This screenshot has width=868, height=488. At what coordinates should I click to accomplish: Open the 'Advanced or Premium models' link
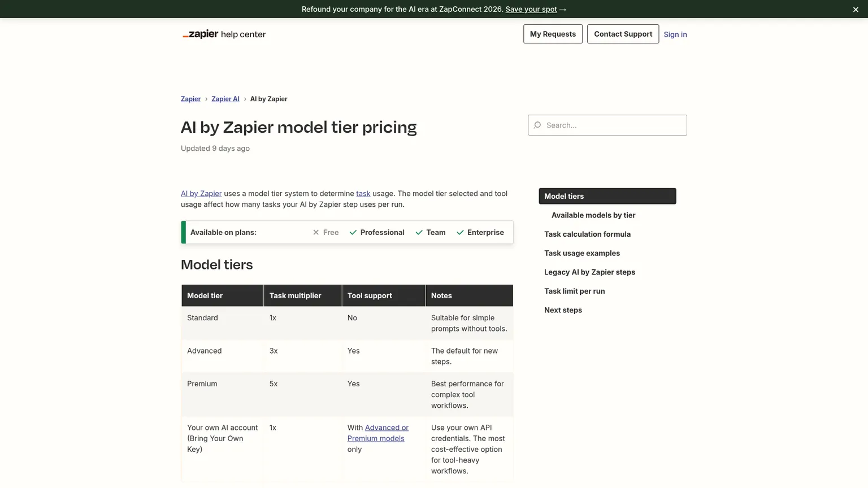click(378, 433)
